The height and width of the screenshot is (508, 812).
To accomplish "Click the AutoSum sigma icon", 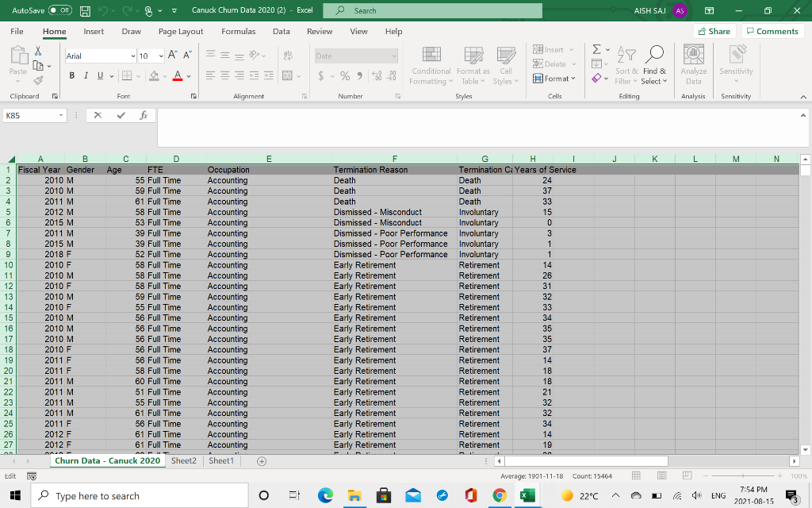I will point(598,50).
